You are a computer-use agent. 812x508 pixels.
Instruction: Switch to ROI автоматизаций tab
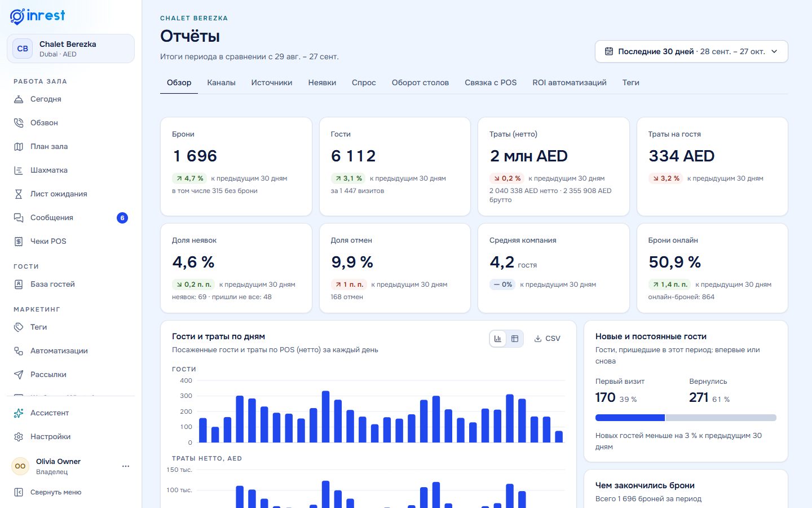pos(570,82)
